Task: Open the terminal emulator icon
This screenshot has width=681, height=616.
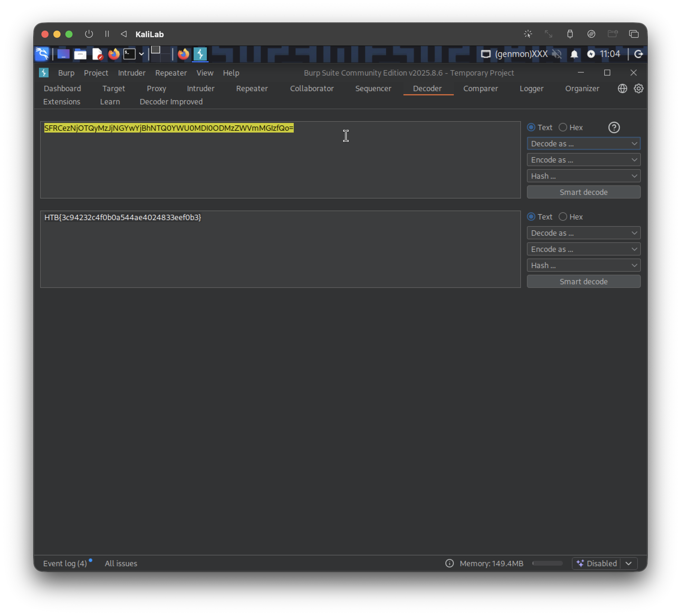Action: [x=129, y=54]
